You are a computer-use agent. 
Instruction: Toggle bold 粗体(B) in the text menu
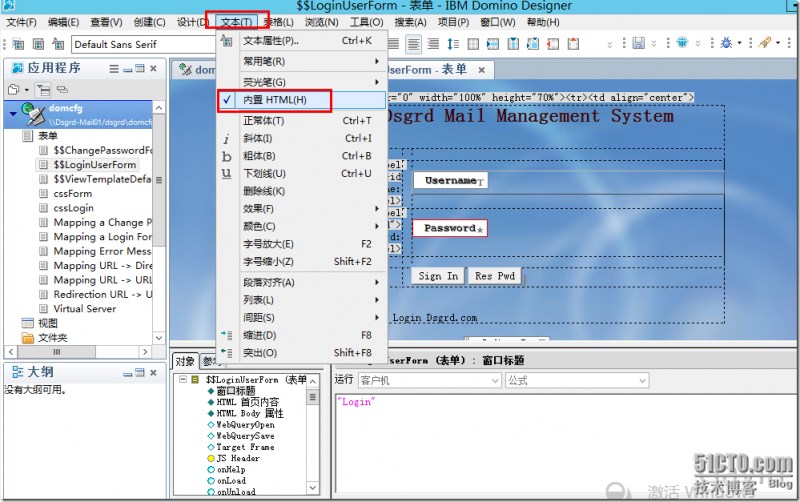click(302, 156)
